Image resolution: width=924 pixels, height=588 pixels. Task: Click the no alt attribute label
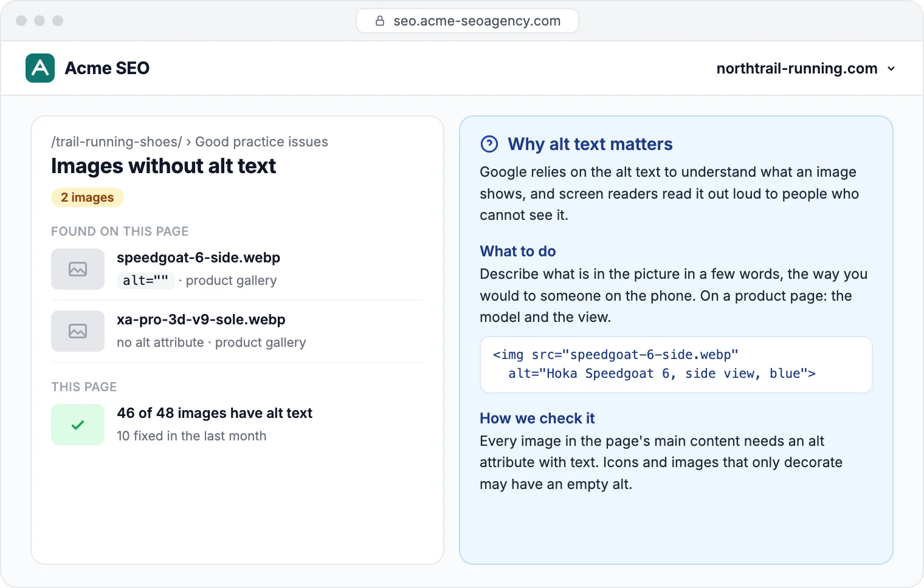160,343
